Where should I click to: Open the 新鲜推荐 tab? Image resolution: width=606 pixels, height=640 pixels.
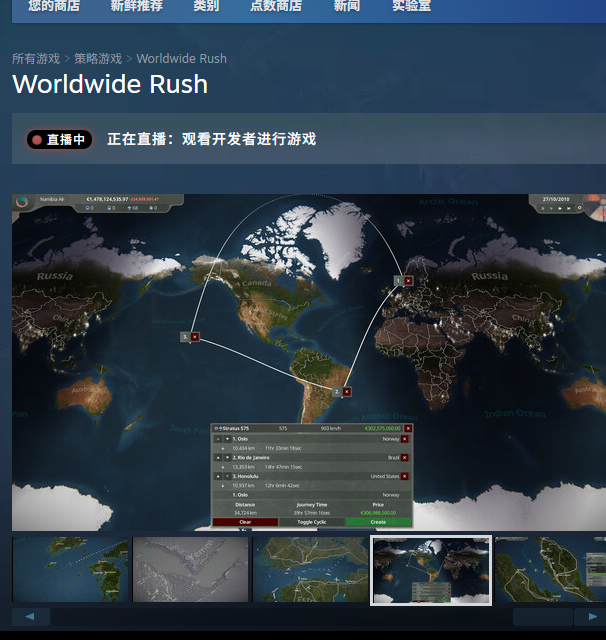(x=137, y=6)
